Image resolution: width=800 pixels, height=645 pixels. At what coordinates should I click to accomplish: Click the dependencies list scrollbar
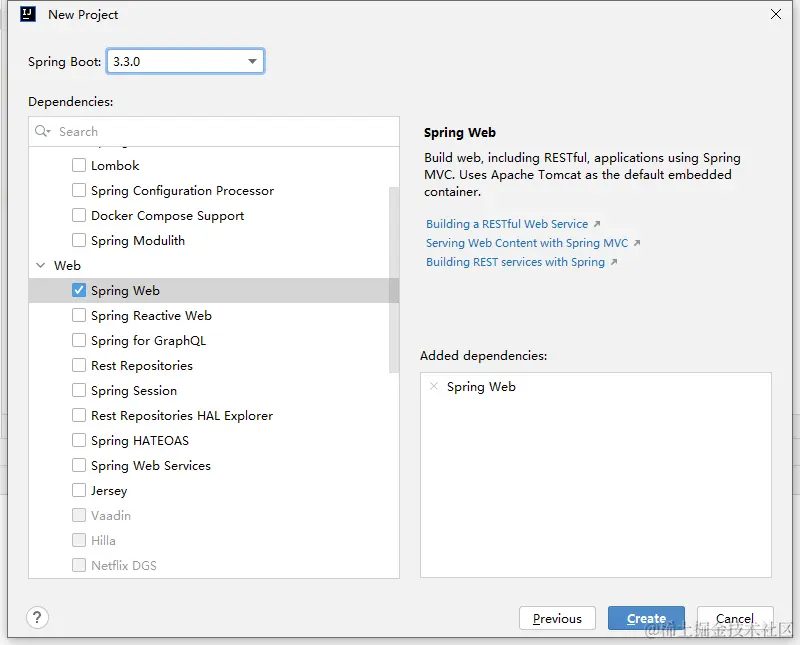pyautogui.click(x=394, y=280)
